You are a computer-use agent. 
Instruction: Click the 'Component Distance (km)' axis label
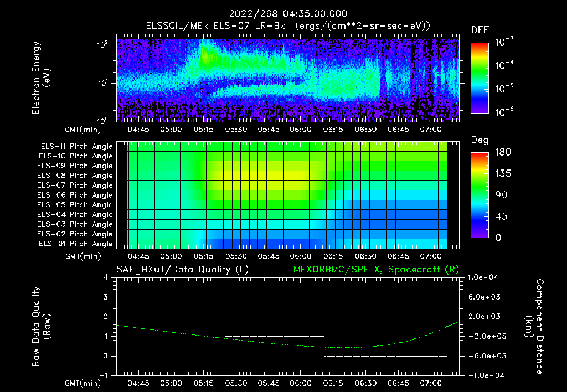coord(534,327)
